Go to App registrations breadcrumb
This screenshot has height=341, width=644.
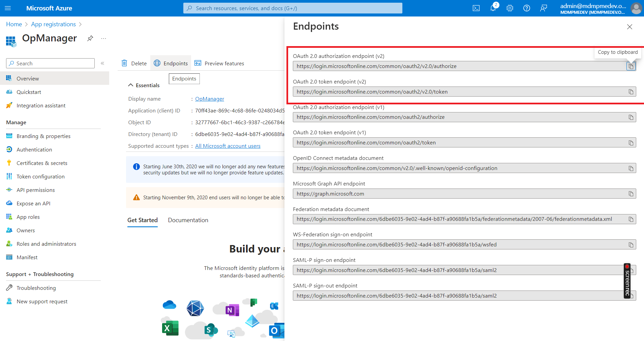click(x=54, y=24)
